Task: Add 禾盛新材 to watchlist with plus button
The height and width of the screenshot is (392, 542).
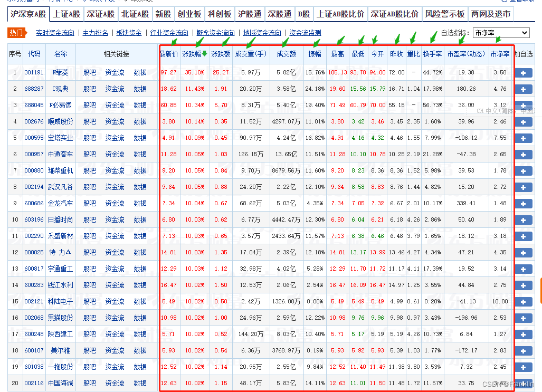Action: click(524, 236)
